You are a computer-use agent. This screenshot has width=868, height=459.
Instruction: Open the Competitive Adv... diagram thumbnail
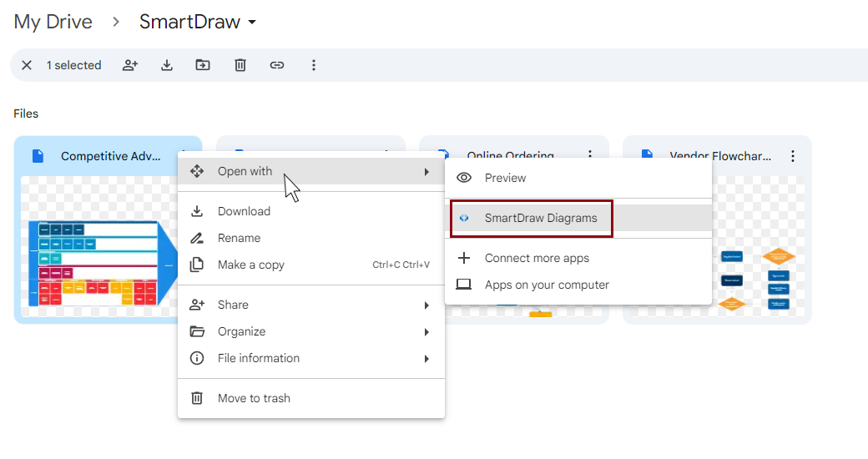(99, 247)
